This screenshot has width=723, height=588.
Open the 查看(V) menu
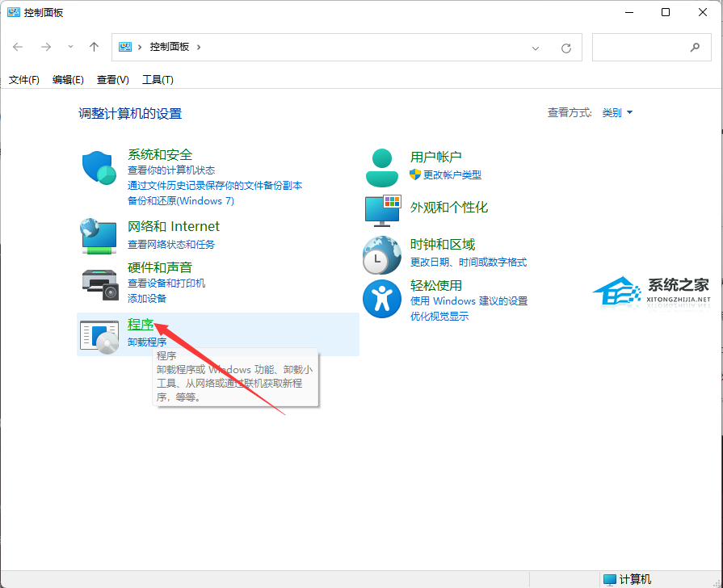click(x=112, y=79)
